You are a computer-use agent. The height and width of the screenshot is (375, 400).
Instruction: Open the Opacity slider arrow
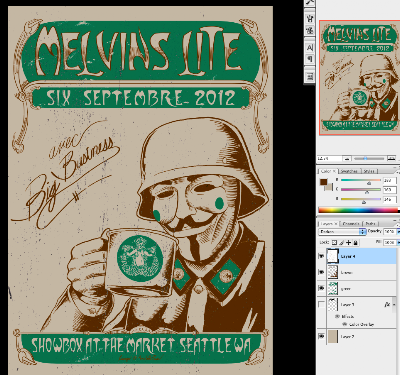tap(398, 231)
